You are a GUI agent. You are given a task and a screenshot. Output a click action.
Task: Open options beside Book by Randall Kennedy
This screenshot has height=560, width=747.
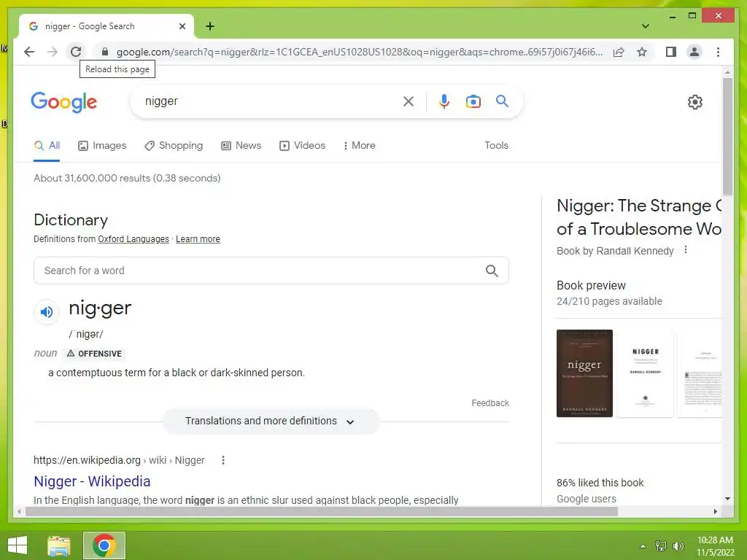point(686,249)
